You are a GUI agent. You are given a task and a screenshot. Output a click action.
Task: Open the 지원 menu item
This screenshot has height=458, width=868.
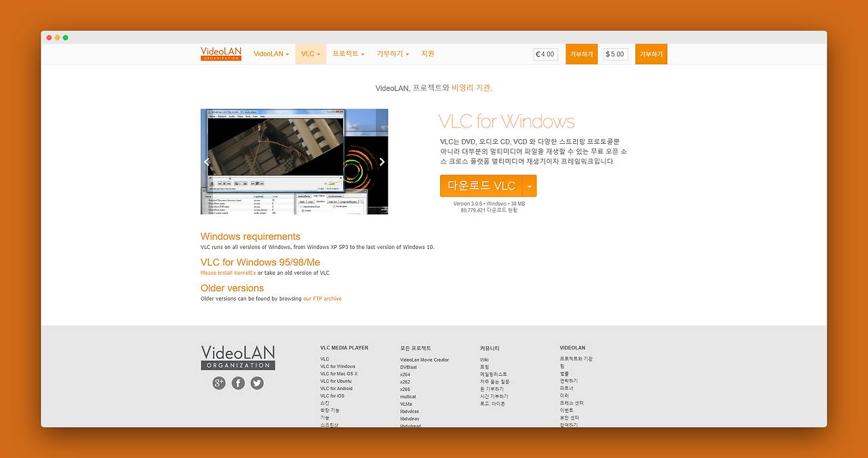427,54
